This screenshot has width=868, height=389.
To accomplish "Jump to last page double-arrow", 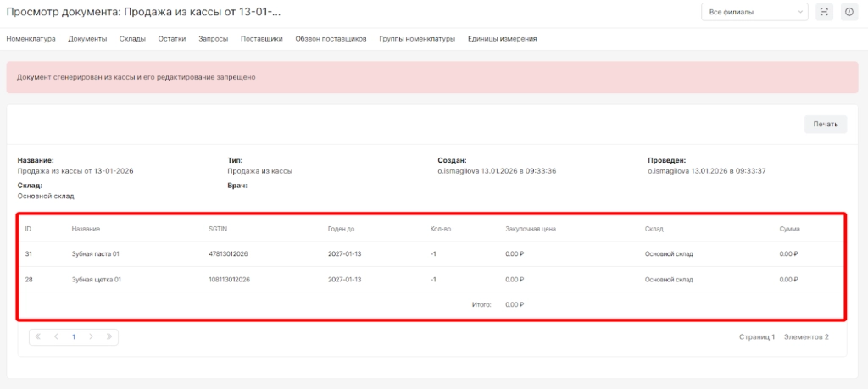I will [x=108, y=336].
